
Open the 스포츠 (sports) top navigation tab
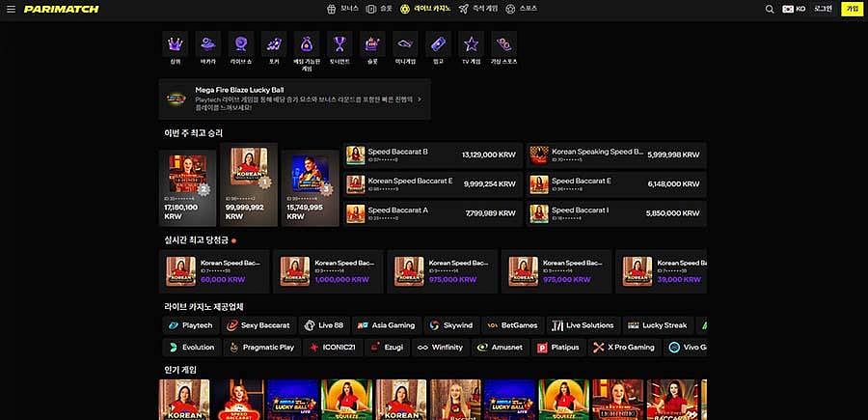522,9
